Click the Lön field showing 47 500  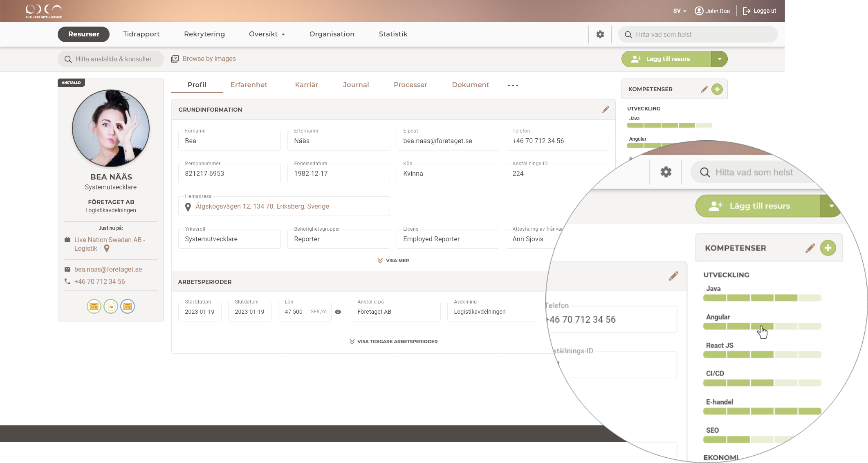click(305, 312)
